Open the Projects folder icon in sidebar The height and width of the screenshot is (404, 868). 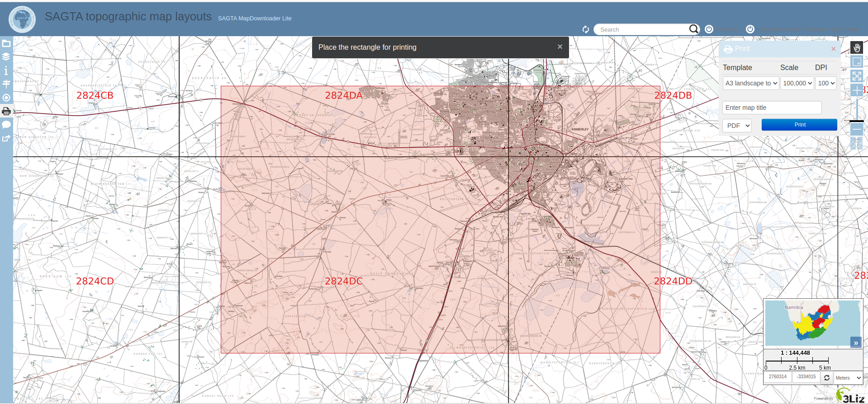click(x=6, y=44)
